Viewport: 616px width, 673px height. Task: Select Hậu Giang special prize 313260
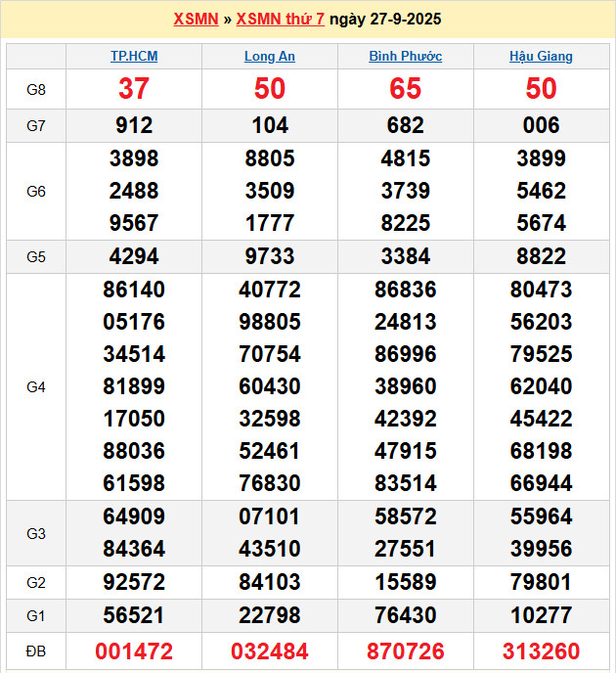pos(541,651)
